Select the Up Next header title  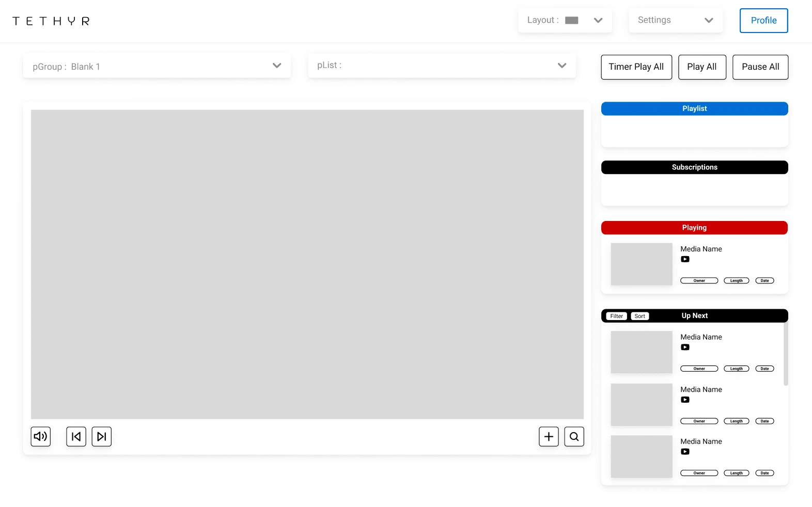click(x=695, y=316)
